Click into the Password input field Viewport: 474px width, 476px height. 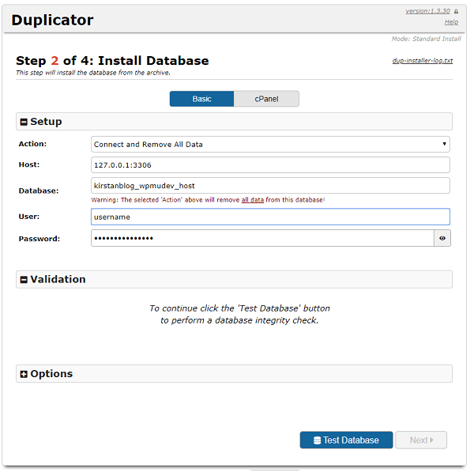coord(262,238)
